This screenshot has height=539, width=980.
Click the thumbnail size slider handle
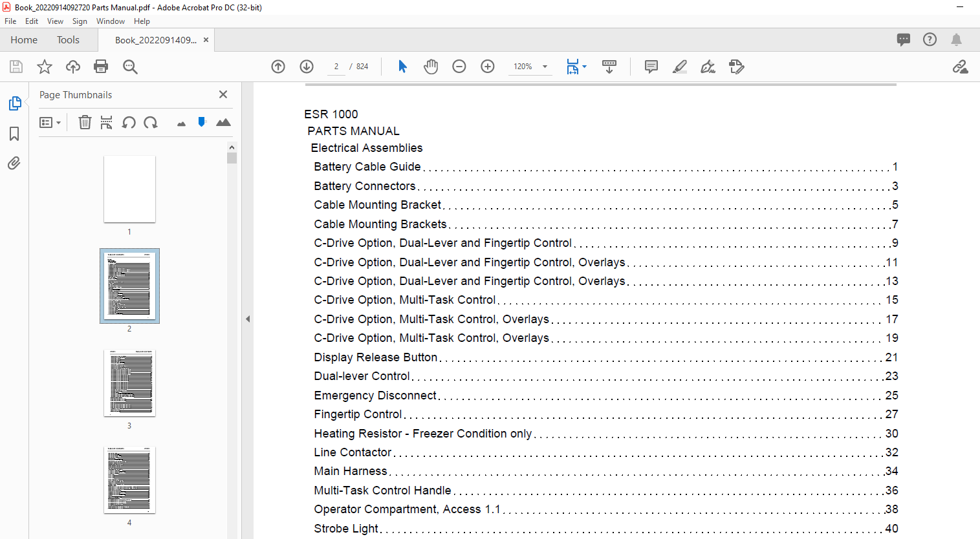point(202,122)
